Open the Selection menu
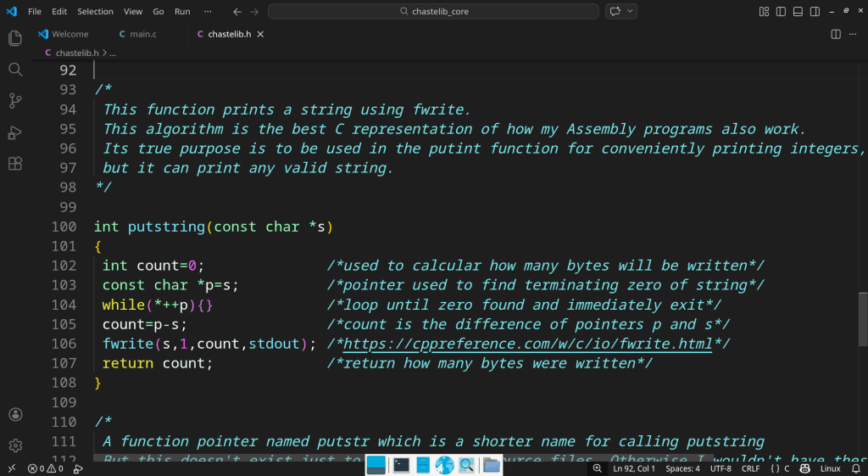Screen dimensions: 868x476 95,12
